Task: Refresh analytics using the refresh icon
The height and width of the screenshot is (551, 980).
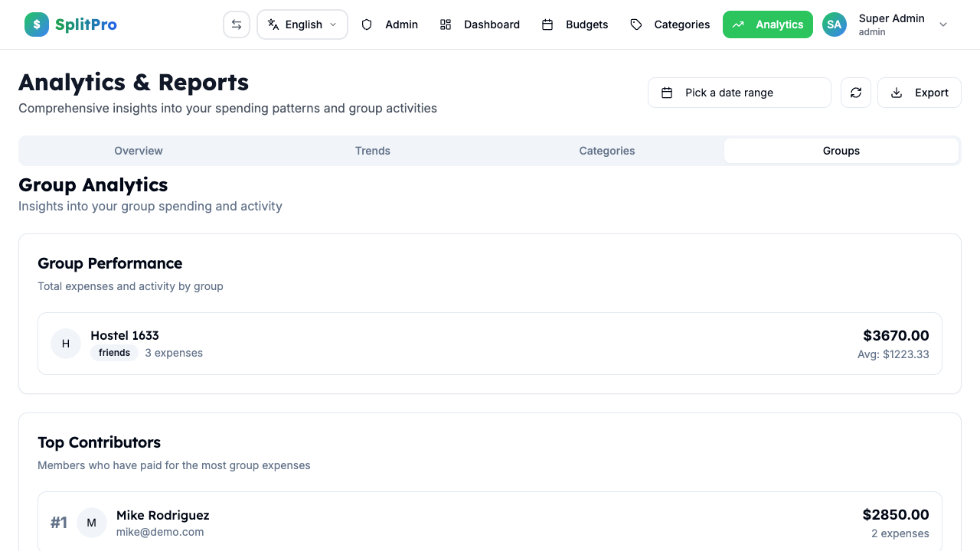Action: point(855,92)
